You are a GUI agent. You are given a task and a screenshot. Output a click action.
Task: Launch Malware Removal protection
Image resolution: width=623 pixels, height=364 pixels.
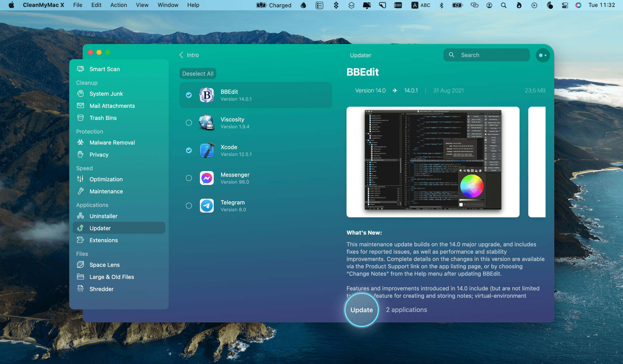[x=112, y=142]
